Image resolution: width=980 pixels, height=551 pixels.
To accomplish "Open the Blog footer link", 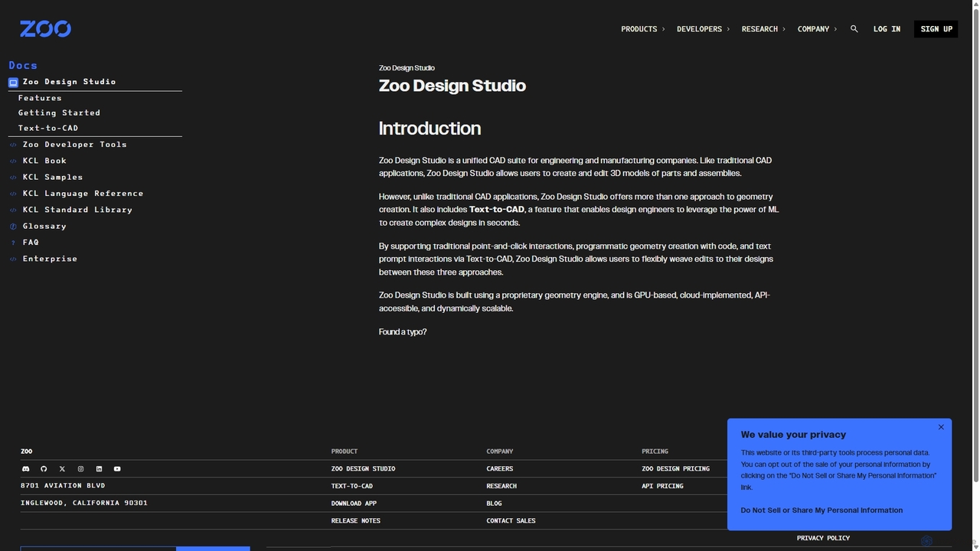I will [x=494, y=504].
